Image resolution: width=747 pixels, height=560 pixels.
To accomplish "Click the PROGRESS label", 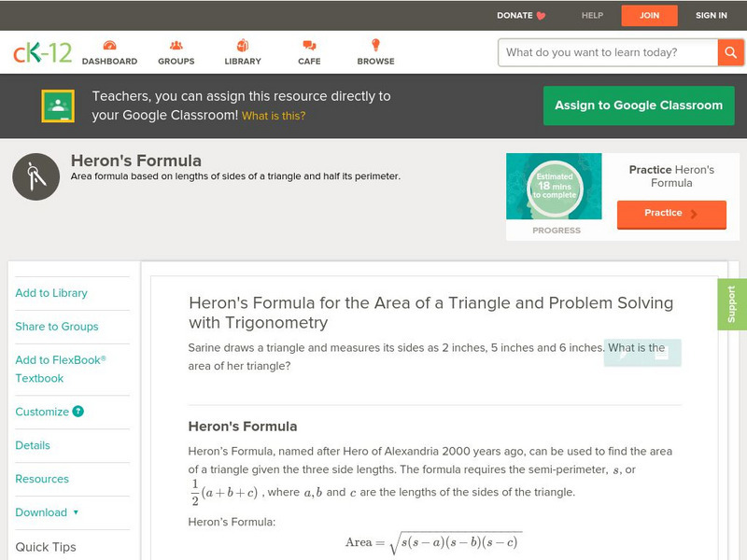I will click(x=557, y=231).
